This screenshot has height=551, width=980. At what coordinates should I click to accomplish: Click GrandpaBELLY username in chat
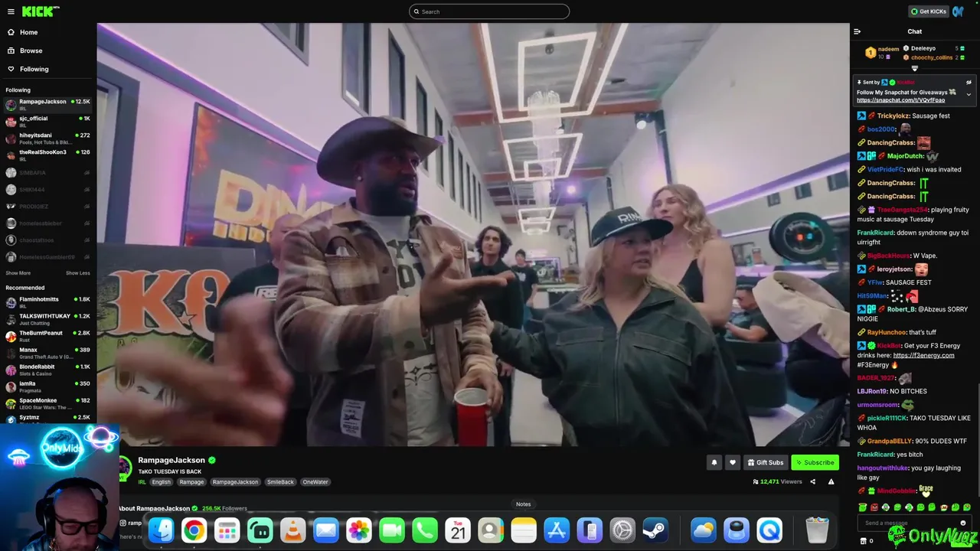pyautogui.click(x=890, y=441)
